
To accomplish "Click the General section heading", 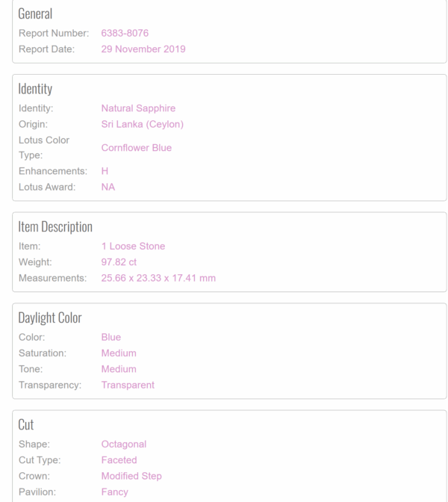I will tap(35, 13).
